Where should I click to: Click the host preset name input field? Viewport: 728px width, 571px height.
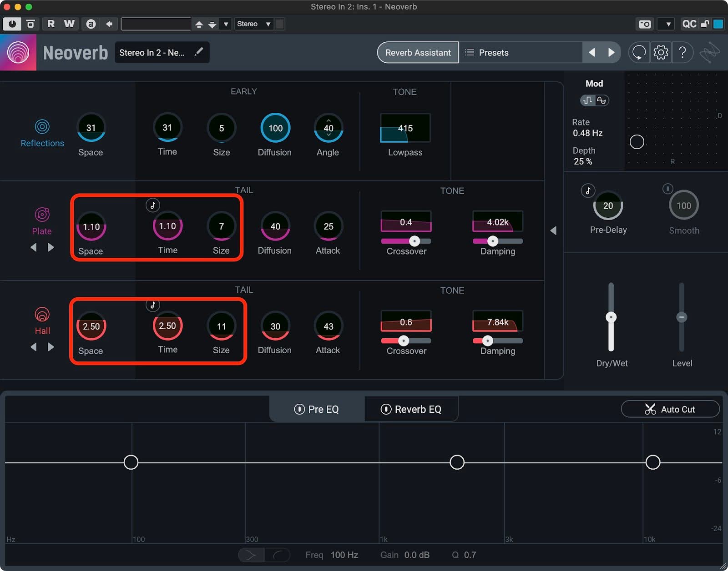coord(156,24)
